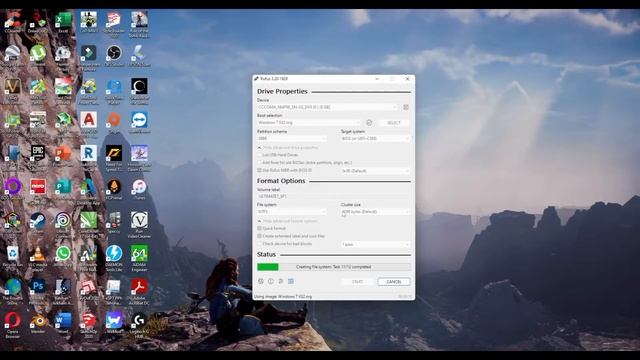Click the SELECT button in Rufus
640x360 pixels.
[x=394, y=122]
